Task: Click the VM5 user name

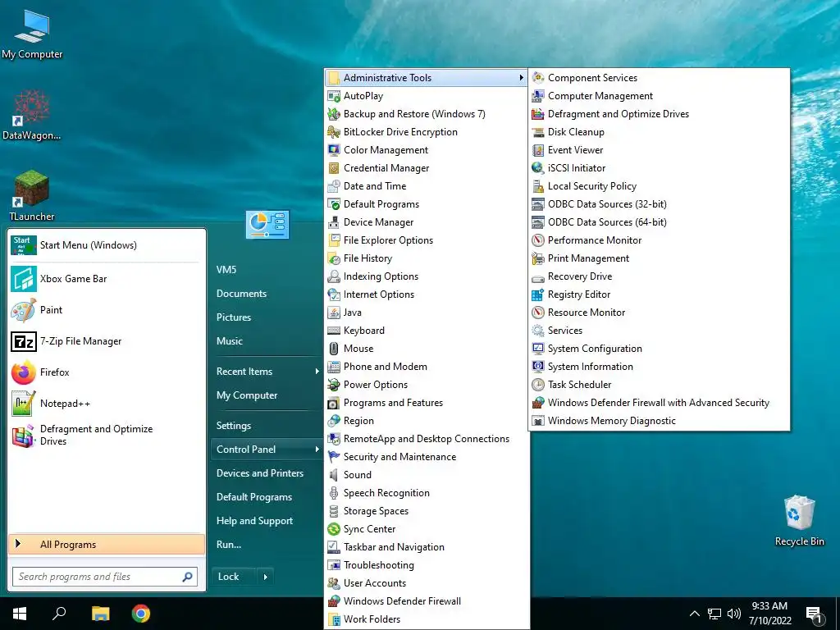Action: click(x=226, y=269)
